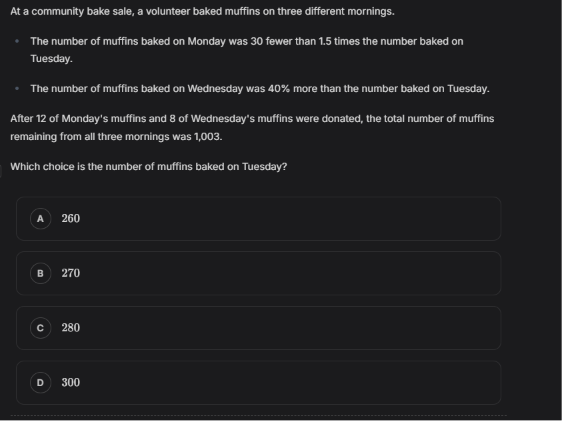Click the dashed divider line below the options
The height and width of the screenshot is (421, 562).
click(x=258, y=416)
